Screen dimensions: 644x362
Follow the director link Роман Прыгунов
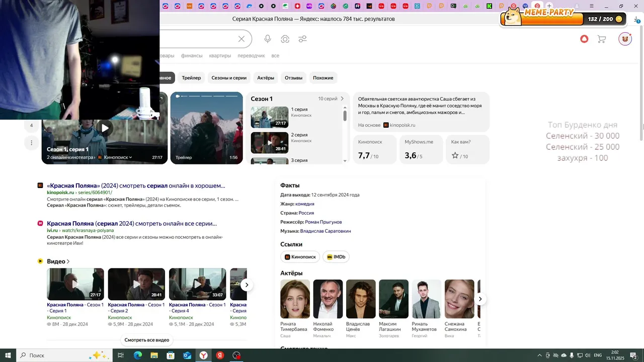pyautogui.click(x=324, y=222)
